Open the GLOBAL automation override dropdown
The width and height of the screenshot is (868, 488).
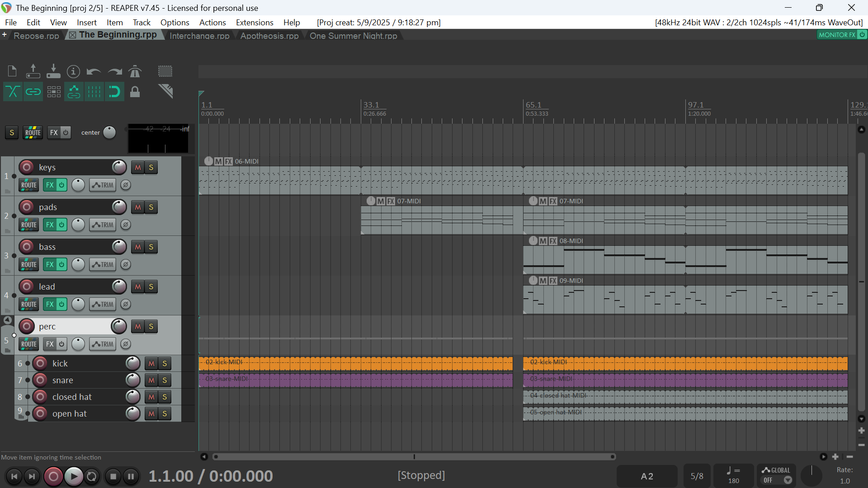coord(788,480)
